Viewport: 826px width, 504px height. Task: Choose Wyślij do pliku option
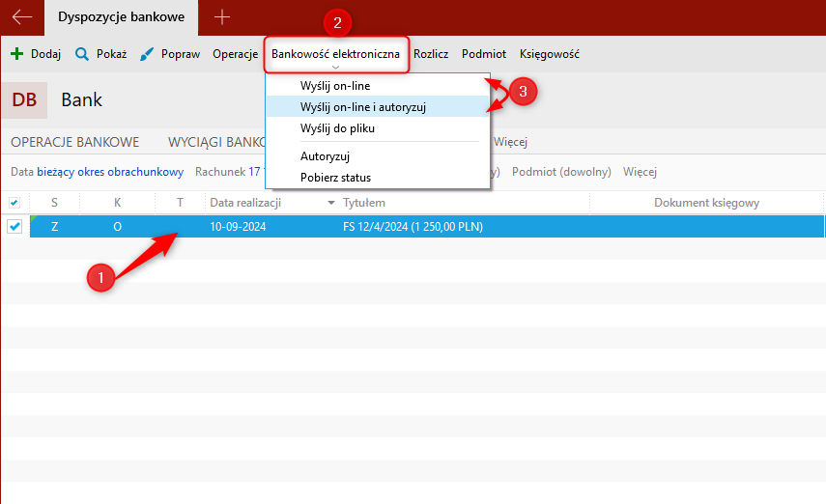coord(378,128)
